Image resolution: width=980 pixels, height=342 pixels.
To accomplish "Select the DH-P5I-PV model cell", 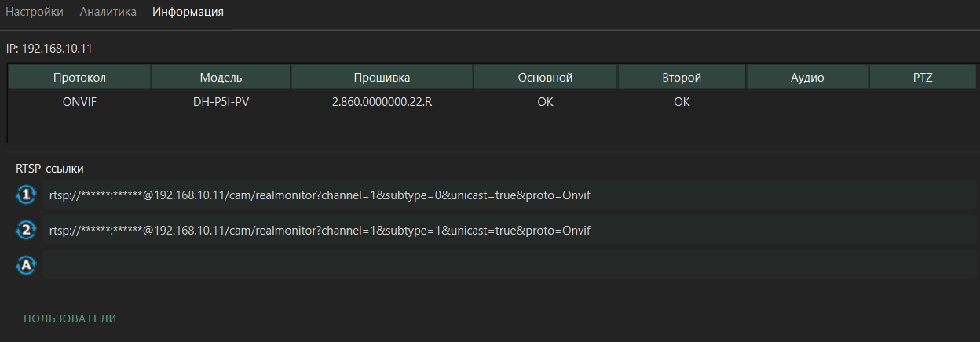I will point(221,102).
